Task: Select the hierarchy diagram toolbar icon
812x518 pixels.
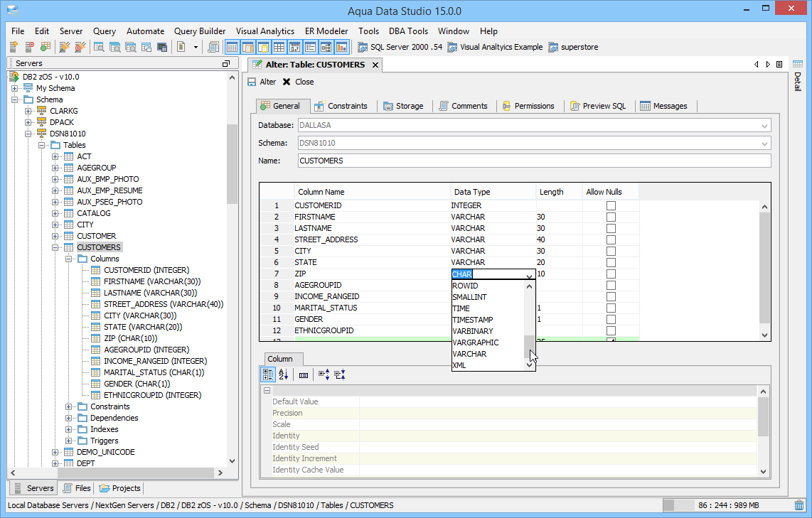Action: point(326,47)
